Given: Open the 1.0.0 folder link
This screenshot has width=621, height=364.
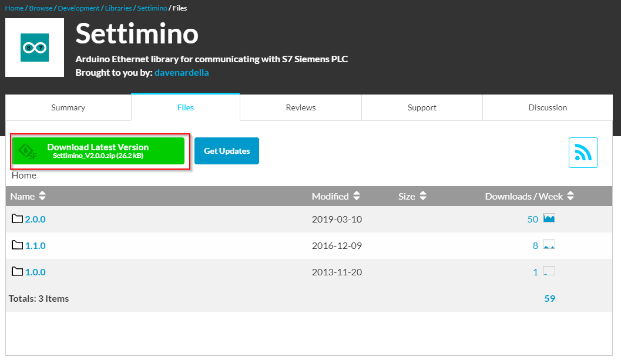Looking at the screenshot, I should tap(35, 272).
